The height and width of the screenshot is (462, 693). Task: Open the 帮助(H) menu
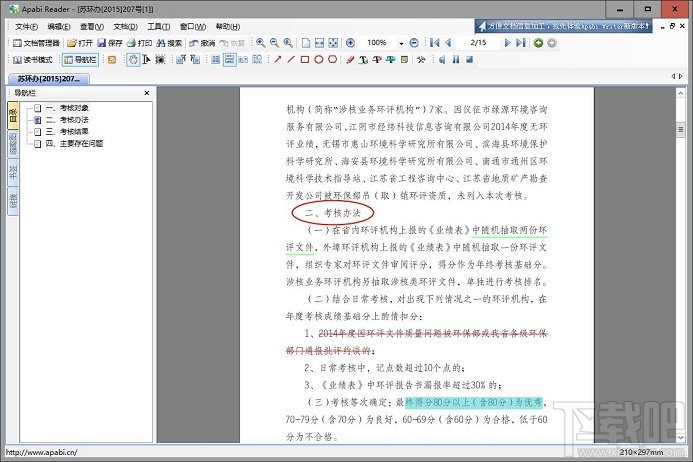tap(228, 27)
